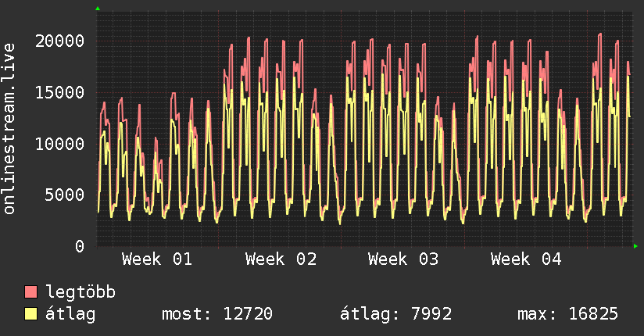Image resolution: width=644 pixels, height=336 pixels.
Task: Click the Week 02 axis label
Action: coord(281,259)
